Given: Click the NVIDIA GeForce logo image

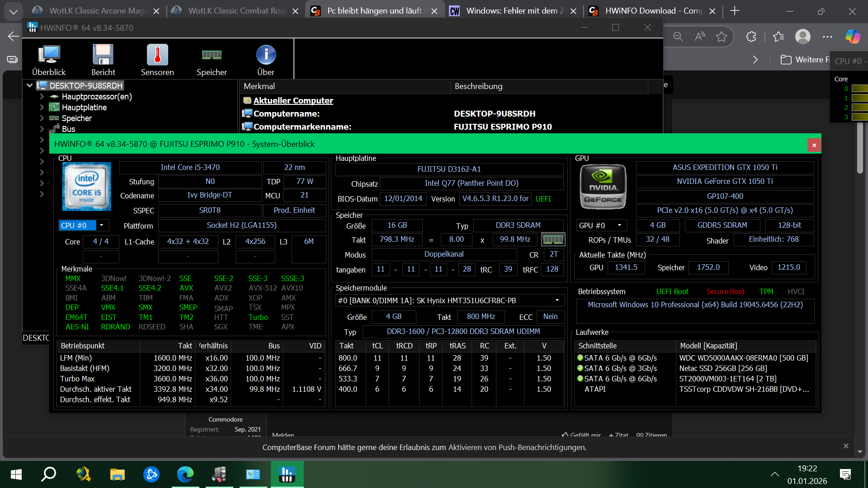Looking at the screenshot, I should click(x=603, y=187).
